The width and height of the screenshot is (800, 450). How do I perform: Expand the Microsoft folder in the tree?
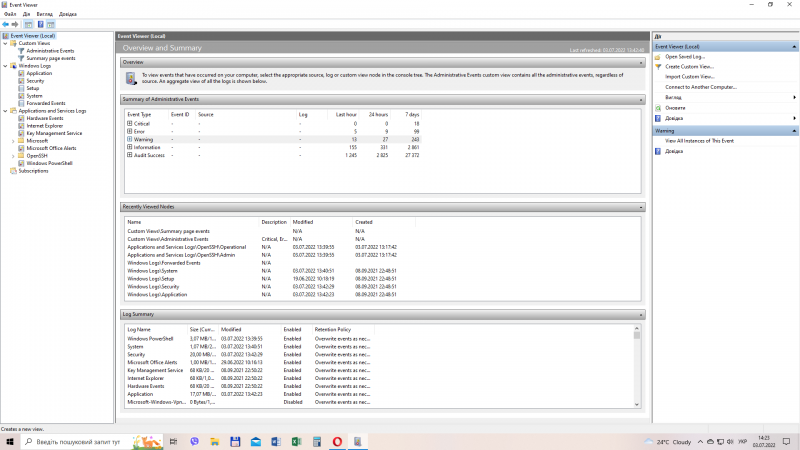13,140
